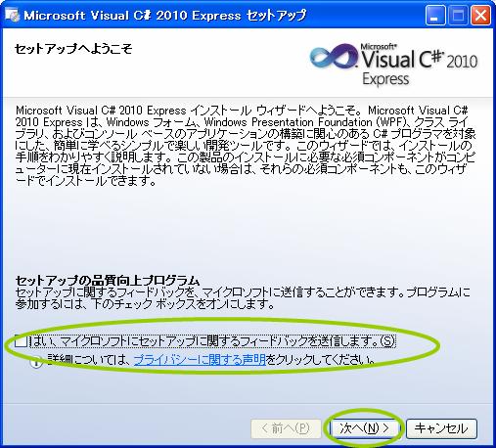Enable the send feedback to Microsoft checkbox
496x448 pixels.
click(x=22, y=341)
